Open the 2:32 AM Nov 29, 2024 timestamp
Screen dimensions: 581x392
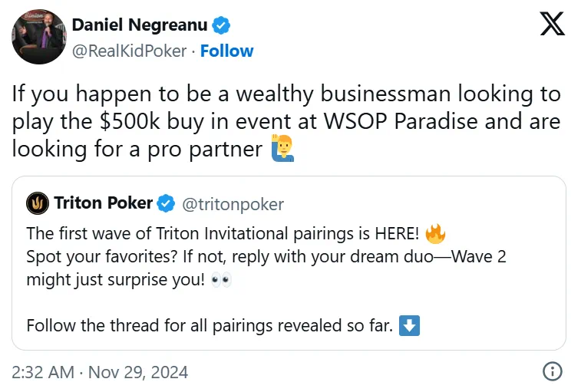[x=100, y=373]
